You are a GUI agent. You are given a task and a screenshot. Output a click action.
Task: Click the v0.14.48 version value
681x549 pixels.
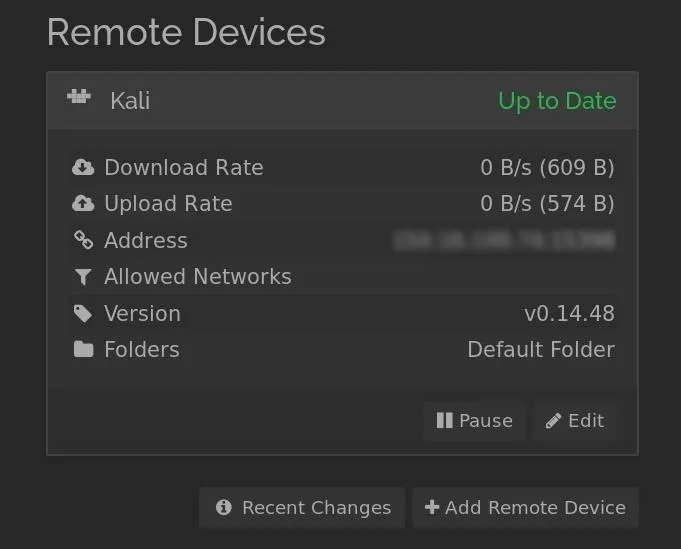[569, 314]
